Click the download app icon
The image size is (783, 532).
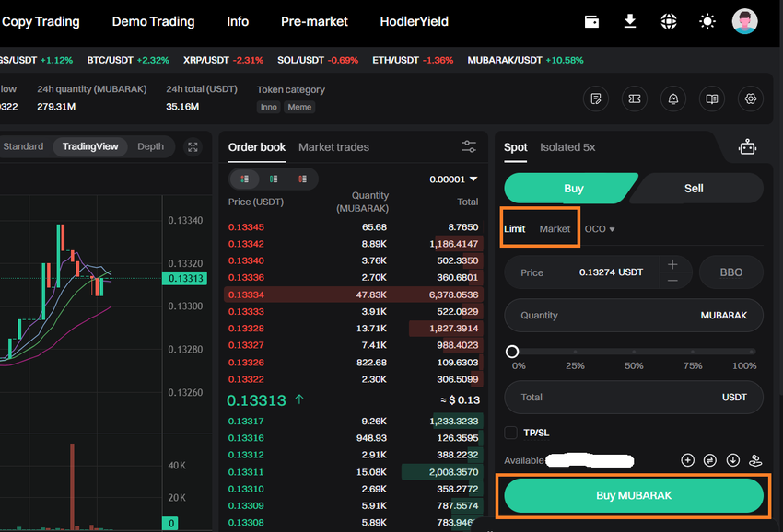pyautogui.click(x=630, y=21)
